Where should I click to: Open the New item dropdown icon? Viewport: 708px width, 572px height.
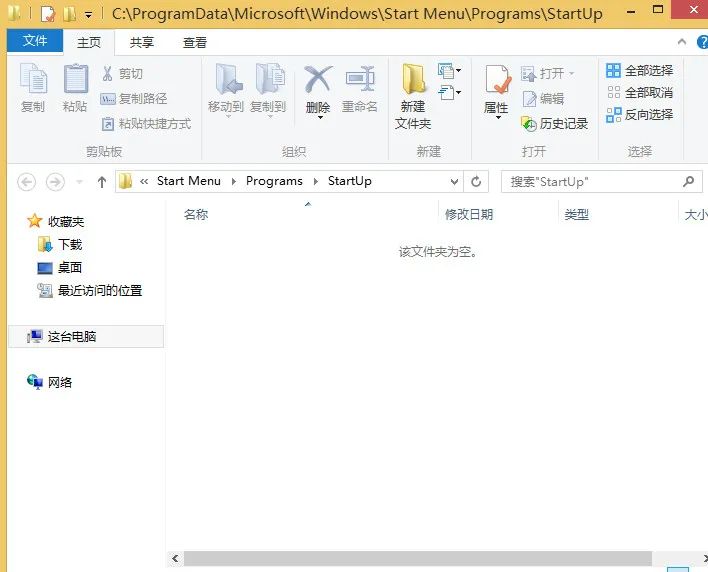pos(449,70)
